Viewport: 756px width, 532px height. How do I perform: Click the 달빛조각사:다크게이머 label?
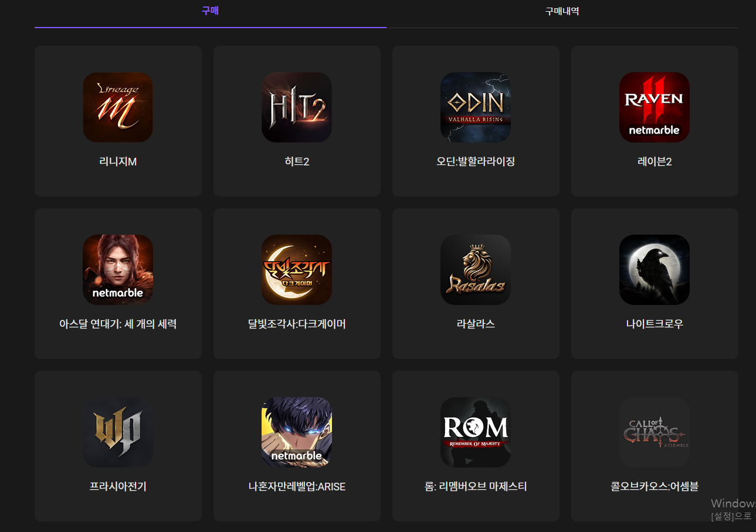297,324
